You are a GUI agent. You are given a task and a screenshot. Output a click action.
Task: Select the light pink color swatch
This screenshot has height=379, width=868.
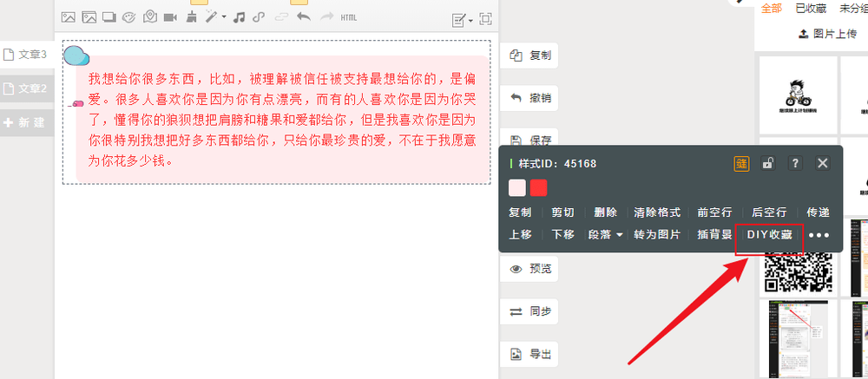(x=517, y=187)
